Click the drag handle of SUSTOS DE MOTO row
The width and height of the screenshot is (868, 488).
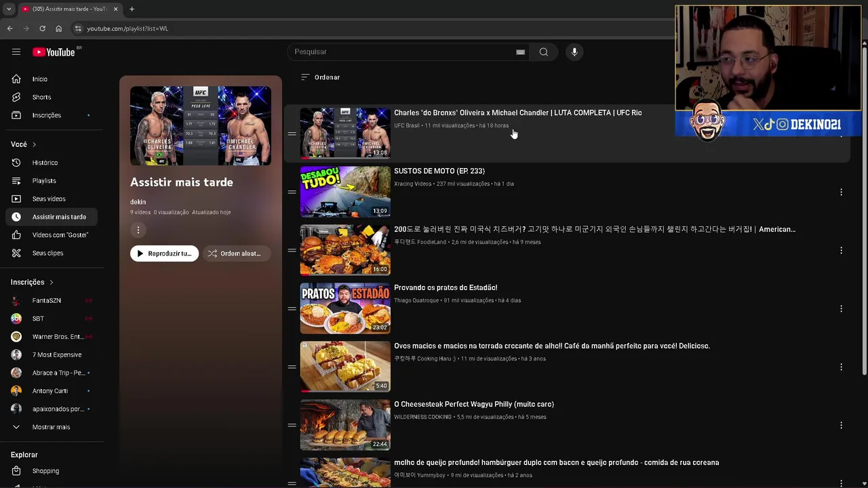click(292, 192)
